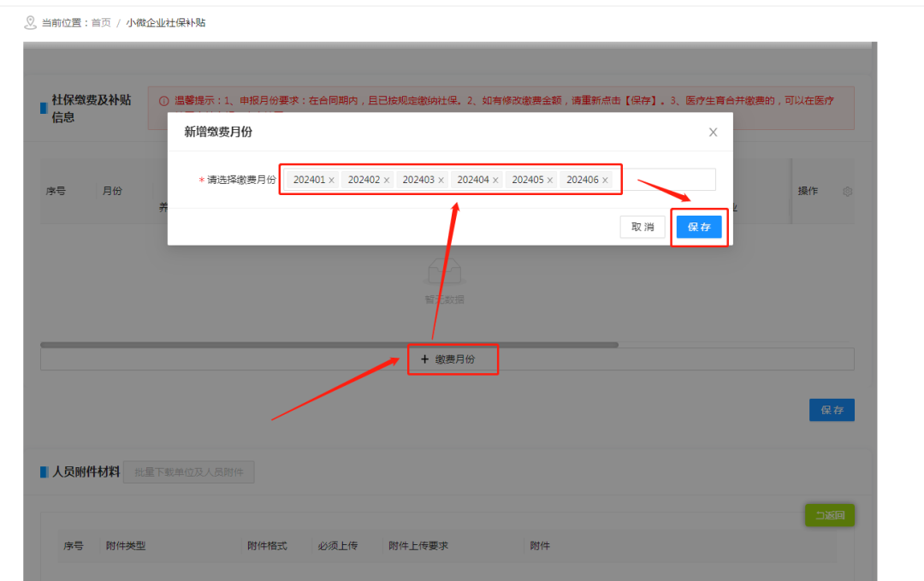This screenshot has height=581, width=924.
Task: Click the warning info icon in 温馨提示
Action: tap(163, 101)
